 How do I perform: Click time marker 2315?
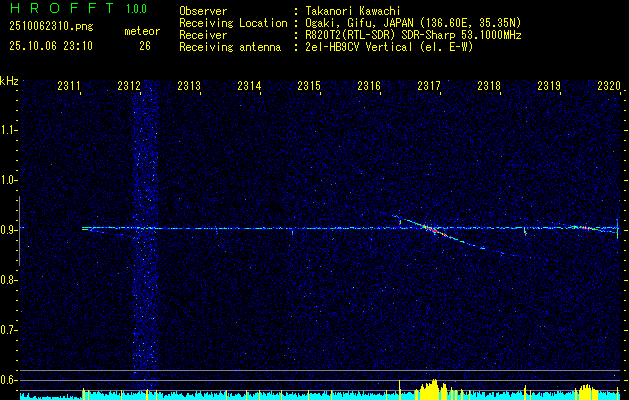pyautogui.click(x=309, y=85)
